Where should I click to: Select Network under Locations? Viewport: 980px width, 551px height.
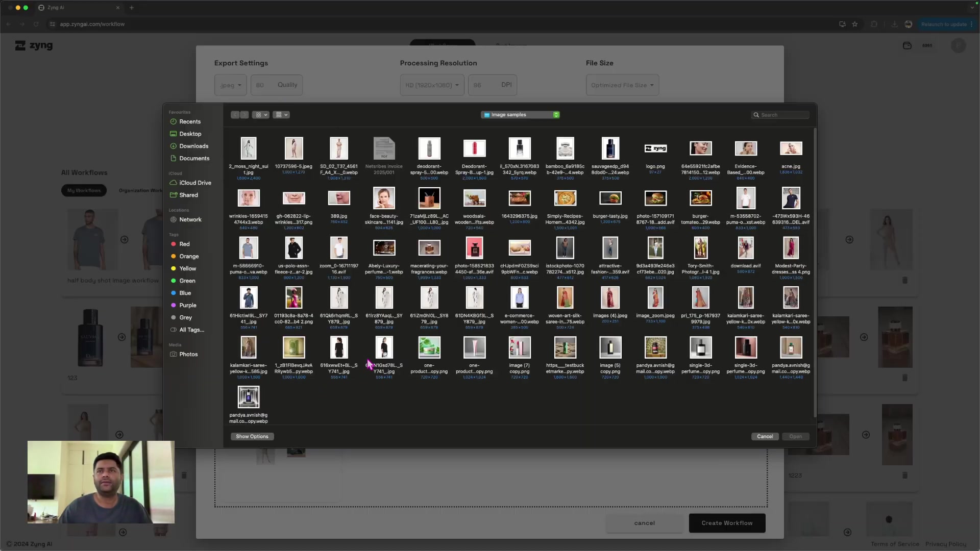190,220
